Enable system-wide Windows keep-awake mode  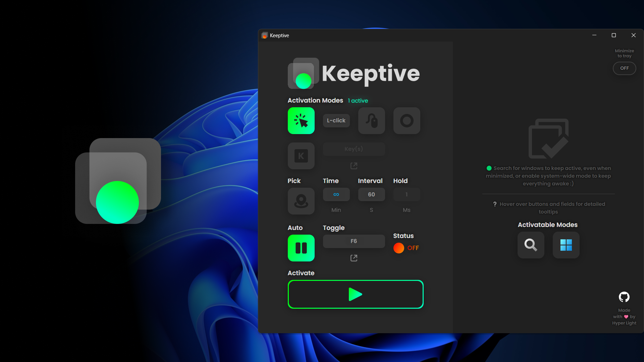(566, 245)
